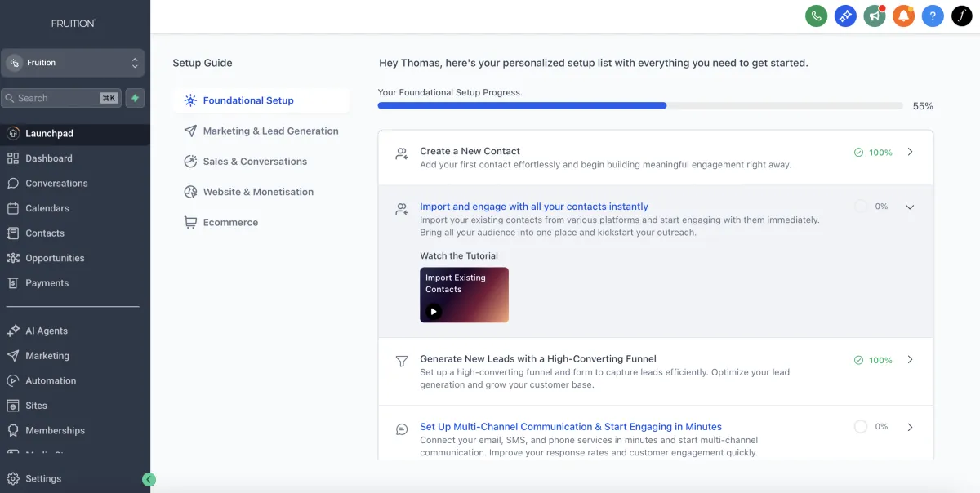Click the green lightning quick actions button

136,98
